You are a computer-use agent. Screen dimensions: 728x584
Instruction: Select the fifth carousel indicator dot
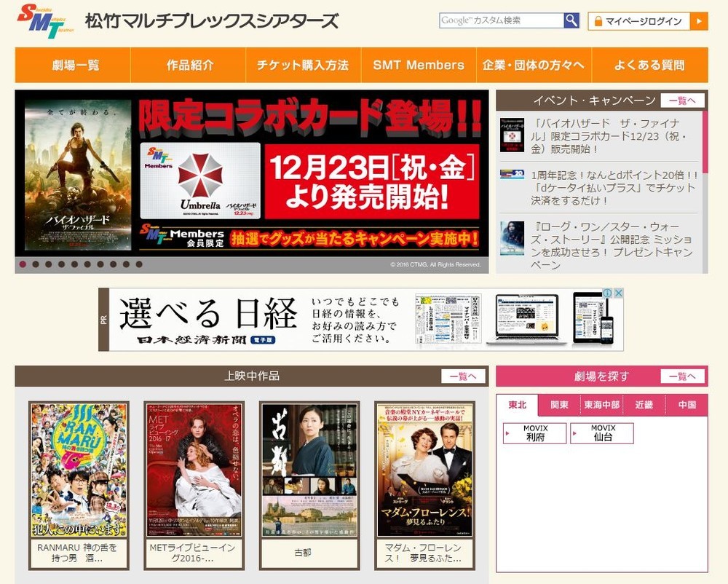74,264
